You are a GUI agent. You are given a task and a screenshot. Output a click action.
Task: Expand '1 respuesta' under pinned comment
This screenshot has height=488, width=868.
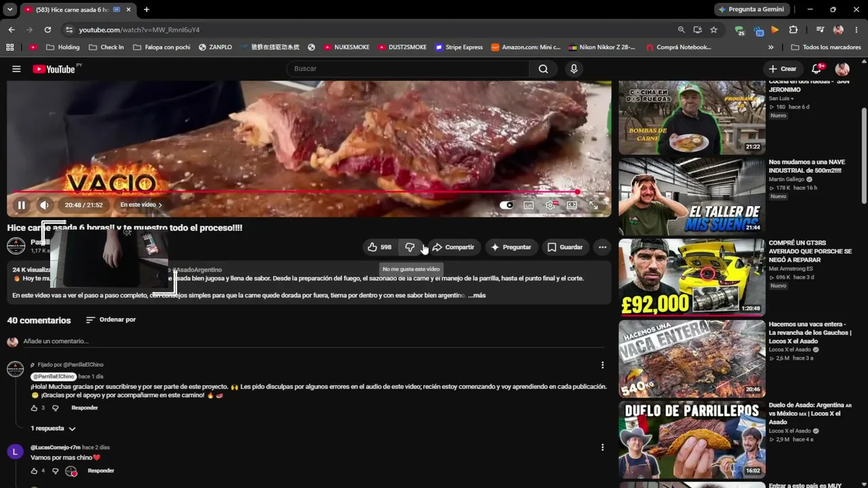click(x=53, y=428)
